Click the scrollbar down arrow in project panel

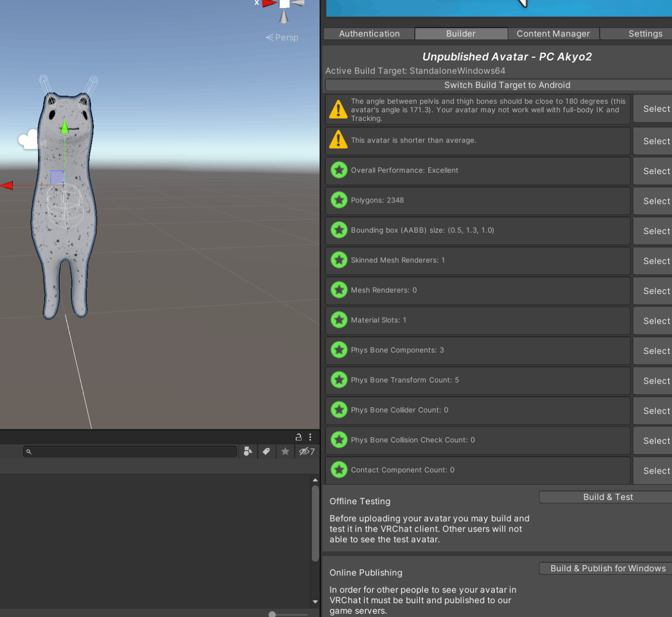pyautogui.click(x=315, y=602)
